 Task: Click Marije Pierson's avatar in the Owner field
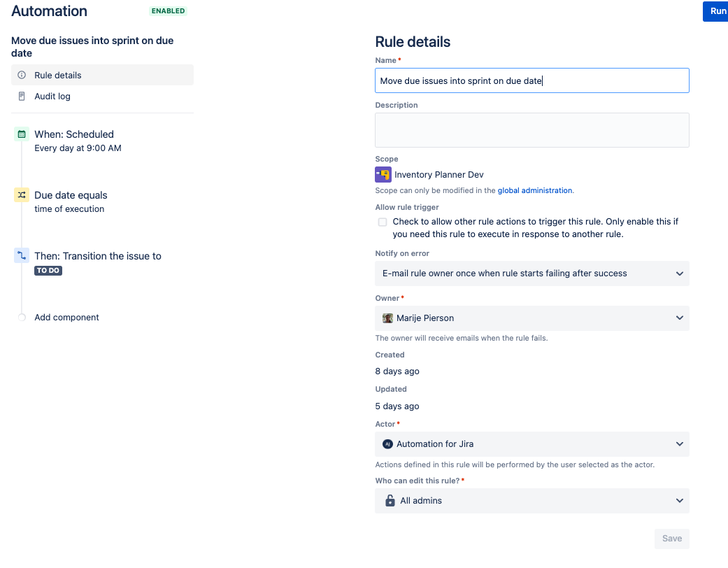pyautogui.click(x=387, y=318)
